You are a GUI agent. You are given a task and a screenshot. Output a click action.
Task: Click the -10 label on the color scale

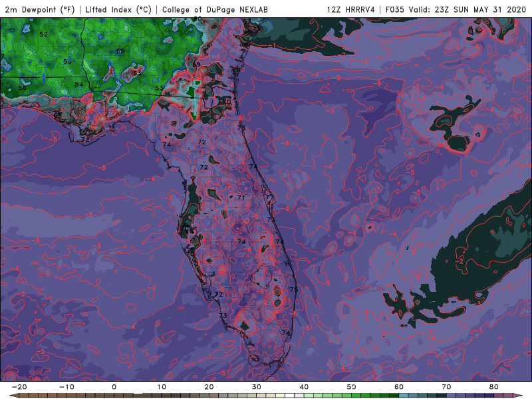point(66,387)
